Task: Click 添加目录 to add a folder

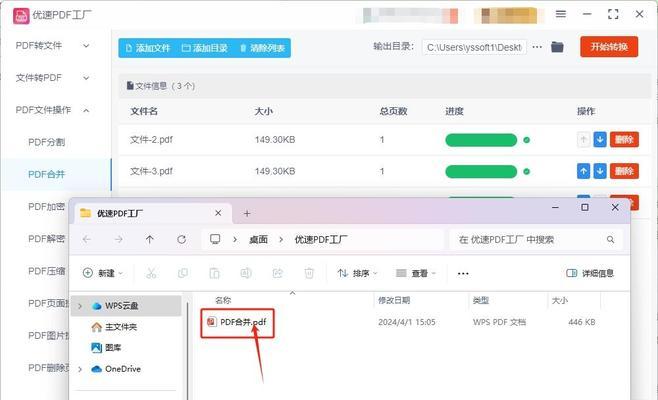Action: (x=205, y=48)
